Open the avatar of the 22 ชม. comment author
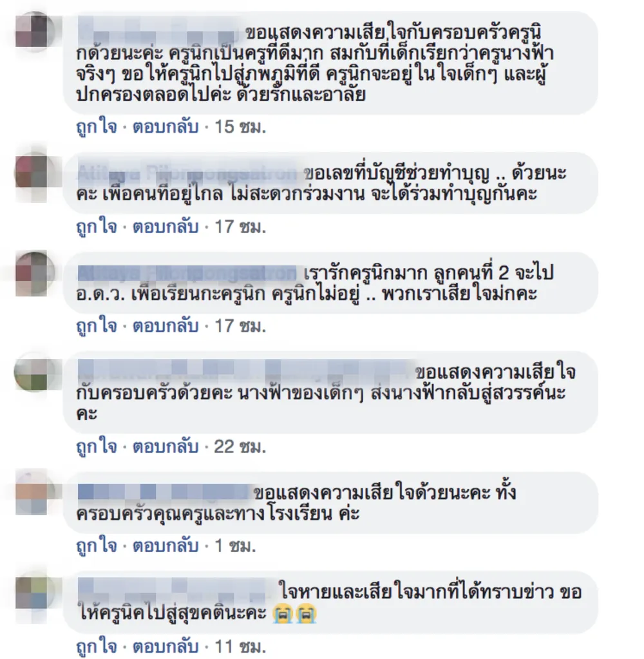 [x=35, y=373]
